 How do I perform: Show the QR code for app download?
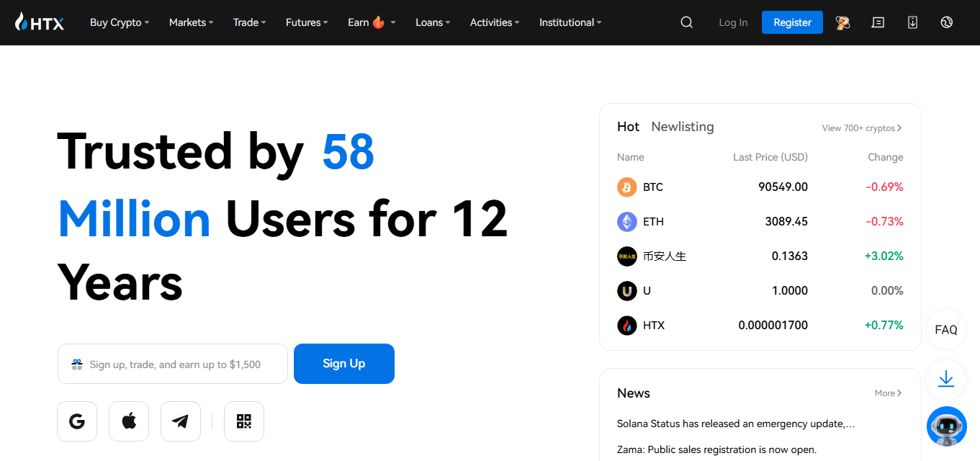tap(244, 421)
